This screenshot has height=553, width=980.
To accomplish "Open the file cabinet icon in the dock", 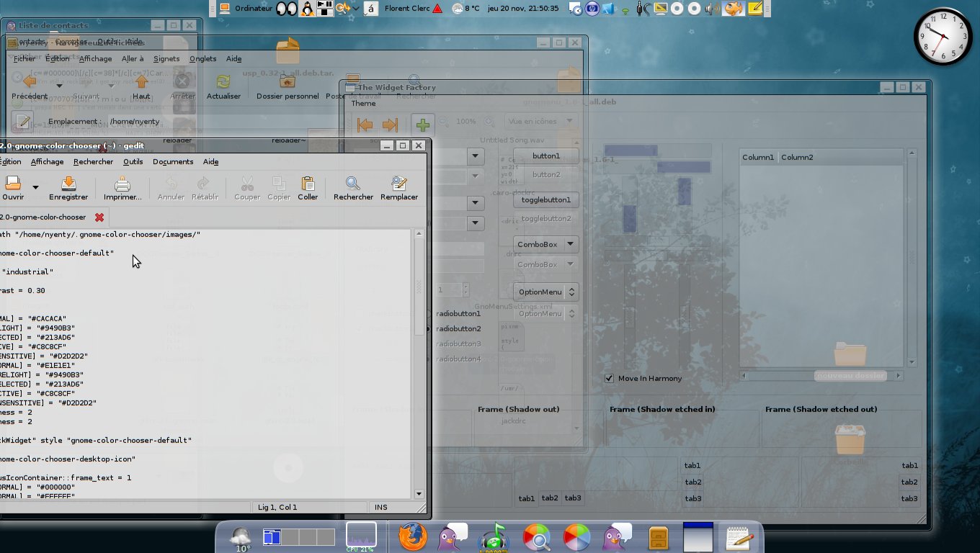I will tap(658, 537).
